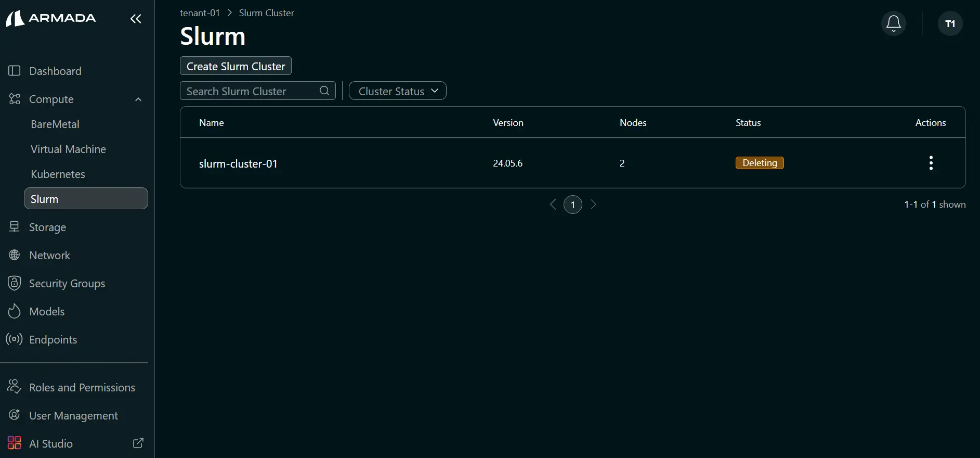This screenshot has width=980, height=458.
Task: Click tenant-01 breadcrumb link
Action: click(200, 13)
